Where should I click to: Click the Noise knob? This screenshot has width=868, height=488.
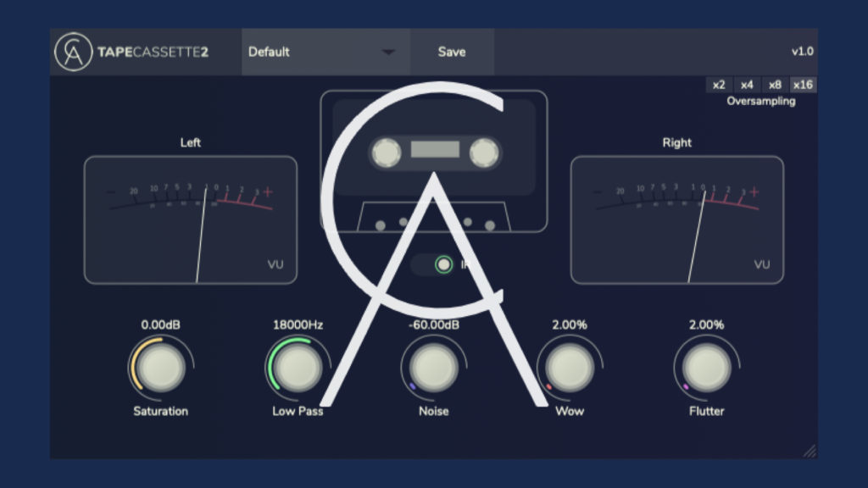point(434,368)
